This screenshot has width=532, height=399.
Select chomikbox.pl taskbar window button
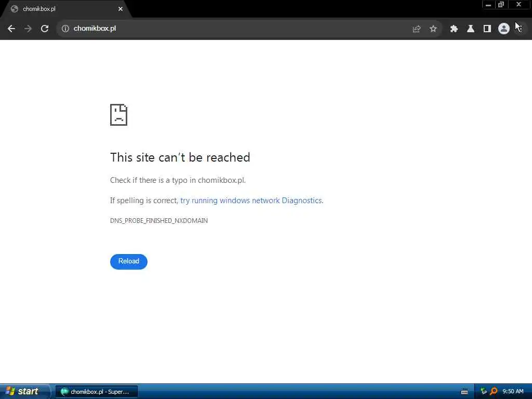point(96,392)
